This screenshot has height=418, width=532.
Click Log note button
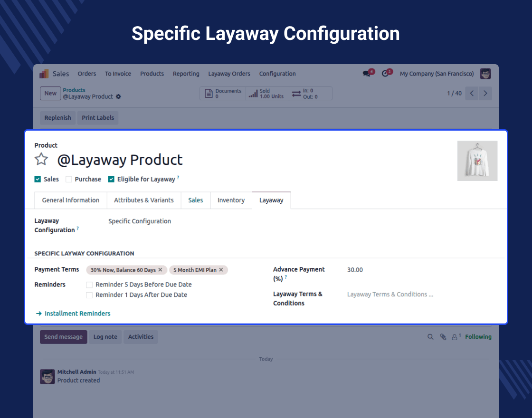tap(105, 337)
